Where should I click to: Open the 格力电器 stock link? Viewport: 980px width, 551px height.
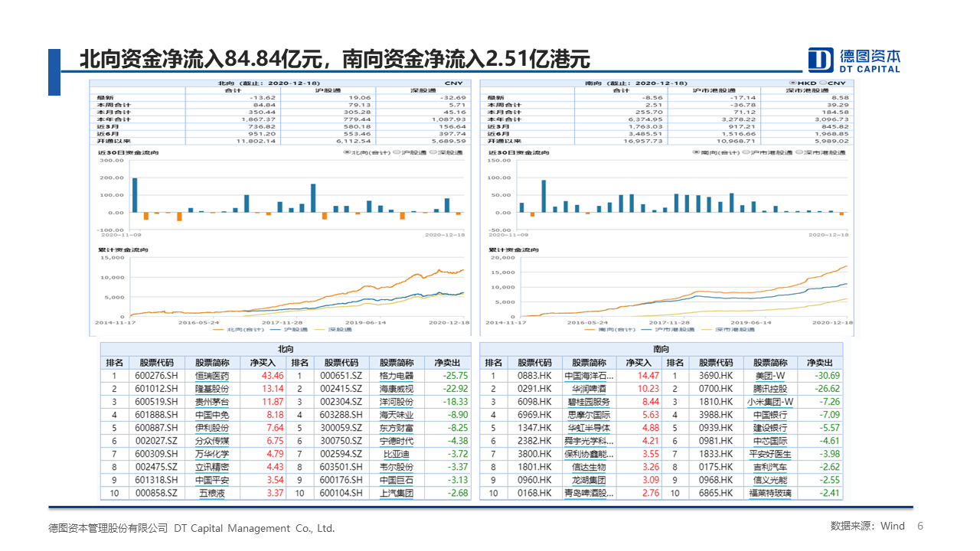(397, 376)
